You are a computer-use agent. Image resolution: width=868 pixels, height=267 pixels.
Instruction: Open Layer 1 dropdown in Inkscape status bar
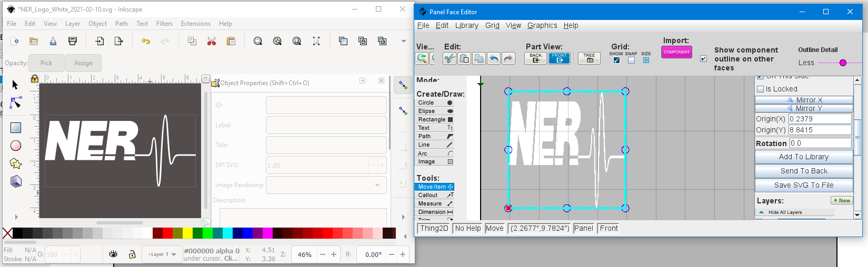pyautogui.click(x=162, y=254)
